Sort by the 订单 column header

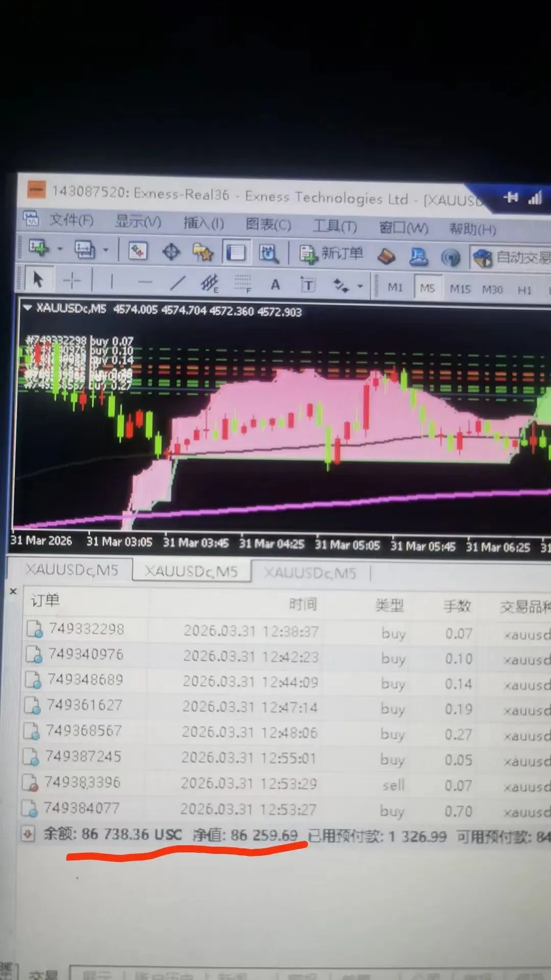[45, 600]
